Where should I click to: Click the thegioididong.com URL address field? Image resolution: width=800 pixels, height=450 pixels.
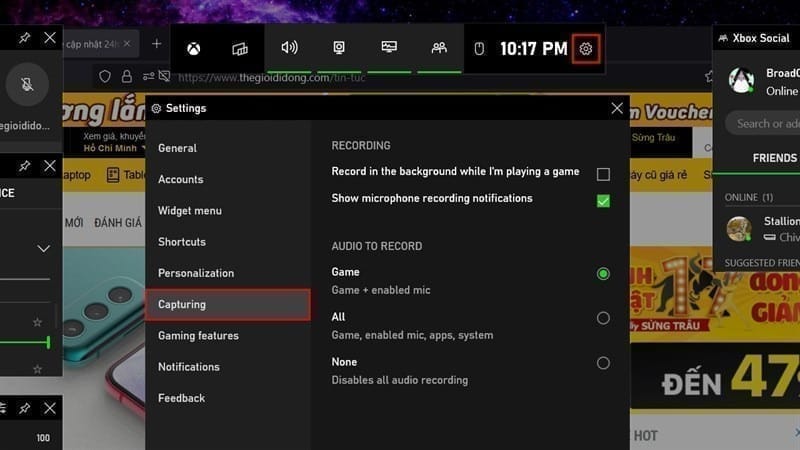pyautogui.click(x=271, y=78)
